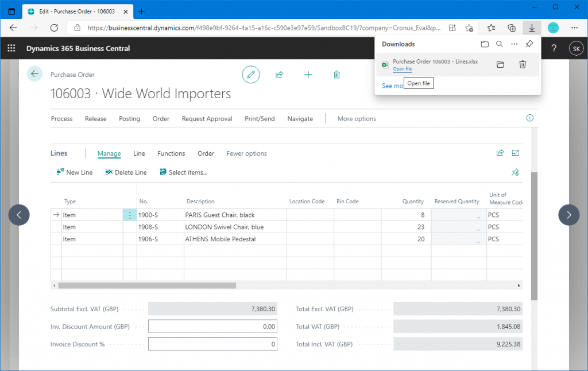Click Description column header

tap(200, 202)
